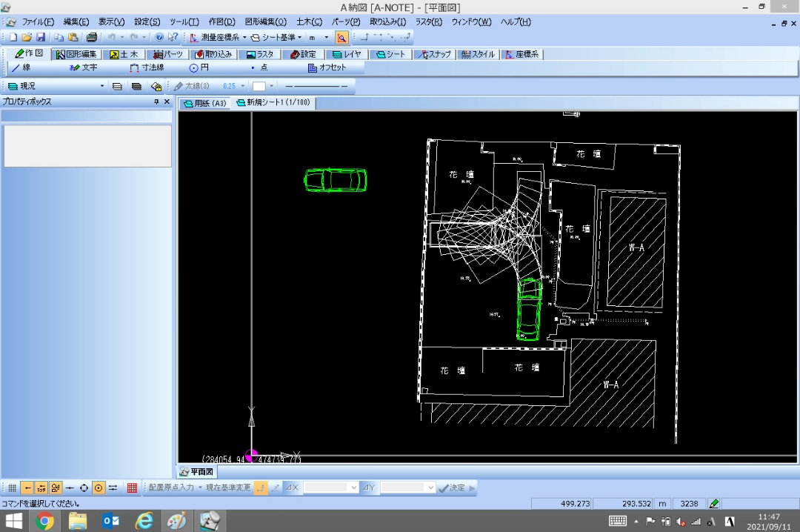The width and height of the screenshot is (800, 532).
Task: Toggle the crosshair circle snap icon
Action: (84, 488)
